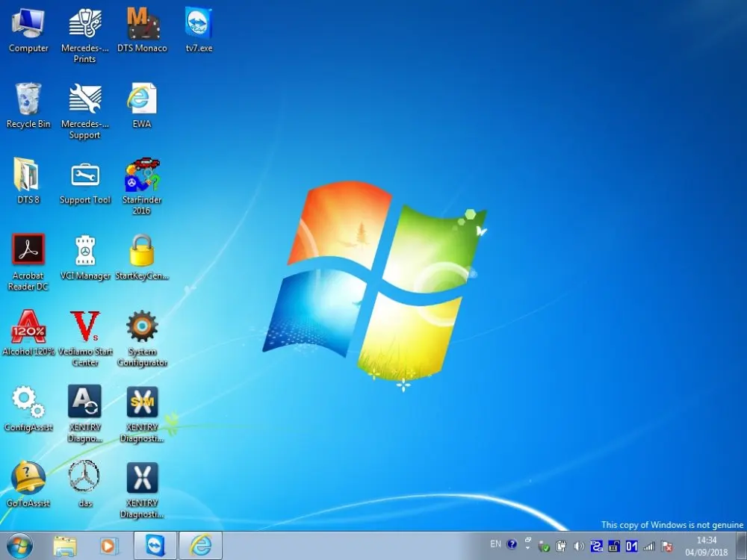Click the blue cable connection tray icon
This screenshot has width=747, height=560.
click(x=596, y=547)
